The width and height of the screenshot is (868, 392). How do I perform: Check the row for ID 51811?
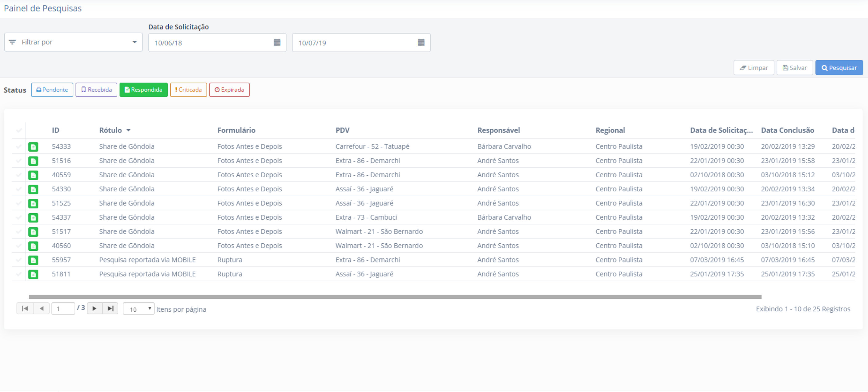click(x=19, y=274)
